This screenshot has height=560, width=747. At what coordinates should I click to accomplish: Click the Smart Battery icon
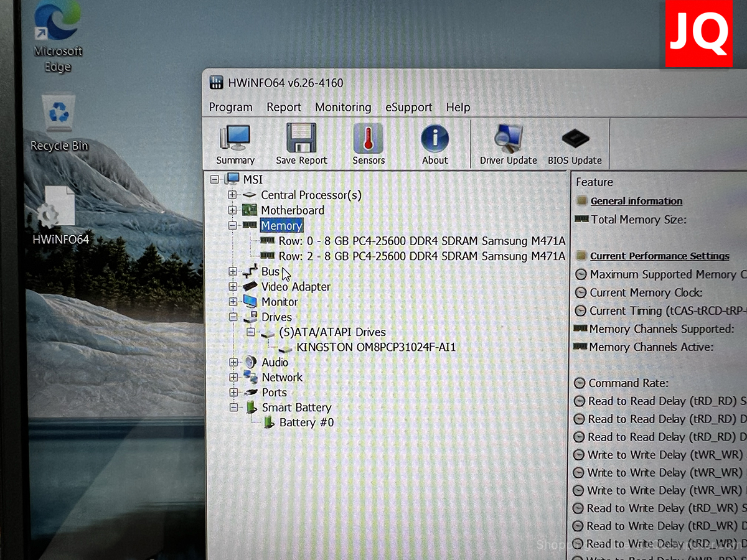(251, 408)
